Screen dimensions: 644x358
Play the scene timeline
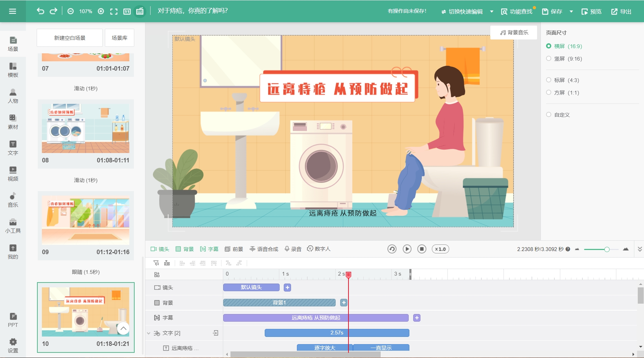coord(407,249)
